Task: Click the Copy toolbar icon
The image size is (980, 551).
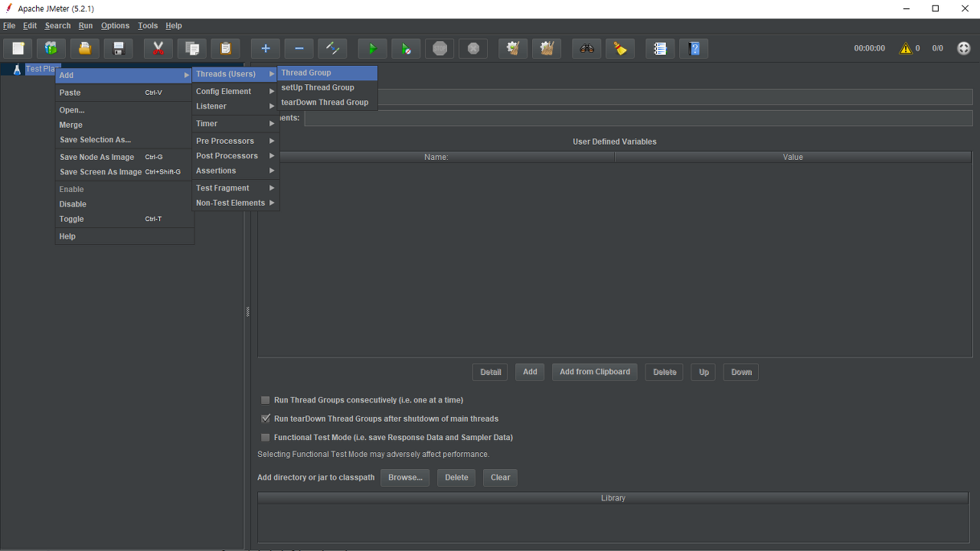Action: (192, 49)
